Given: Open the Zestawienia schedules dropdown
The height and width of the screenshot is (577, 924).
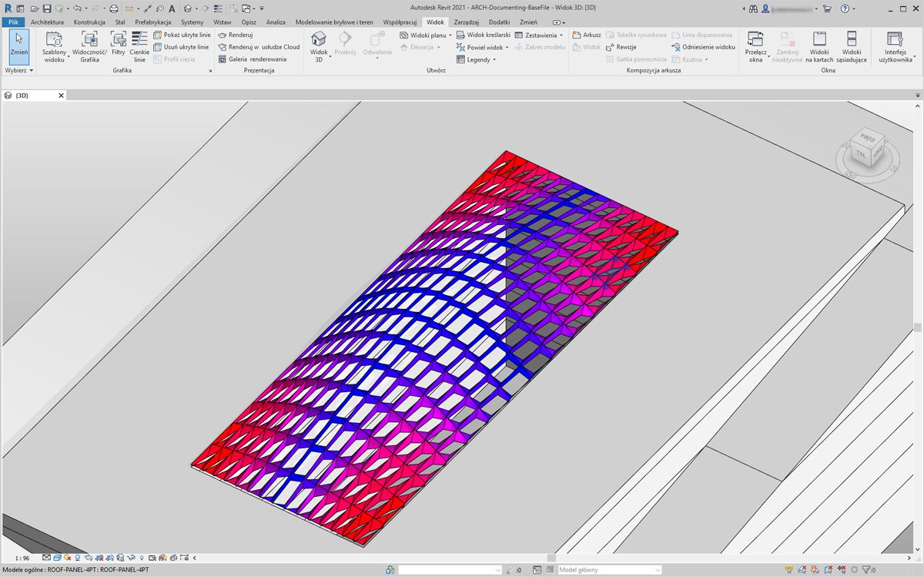Looking at the screenshot, I should pyautogui.click(x=539, y=35).
